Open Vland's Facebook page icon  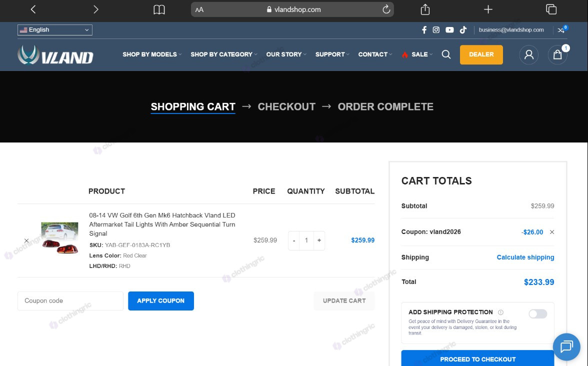click(x=424, y=30)
